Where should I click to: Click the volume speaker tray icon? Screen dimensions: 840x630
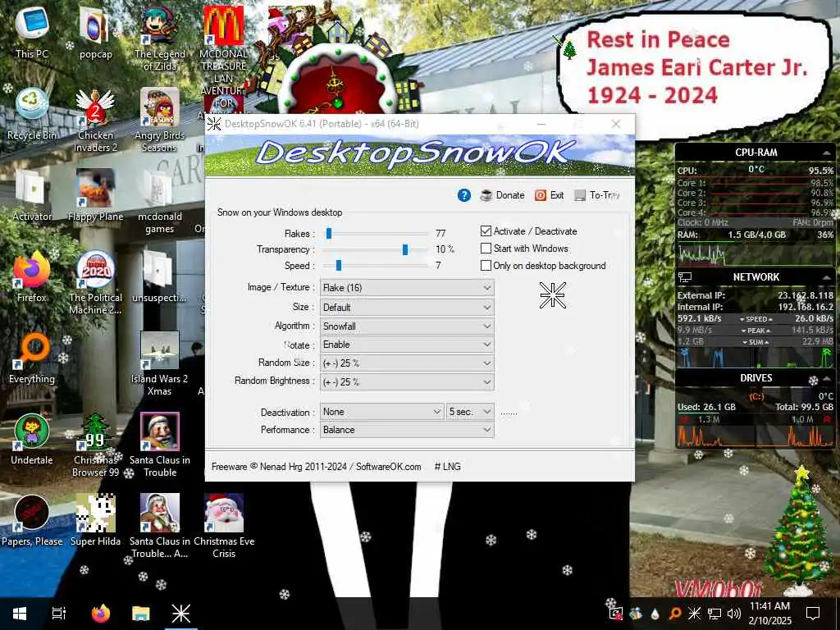coord(734,614)
